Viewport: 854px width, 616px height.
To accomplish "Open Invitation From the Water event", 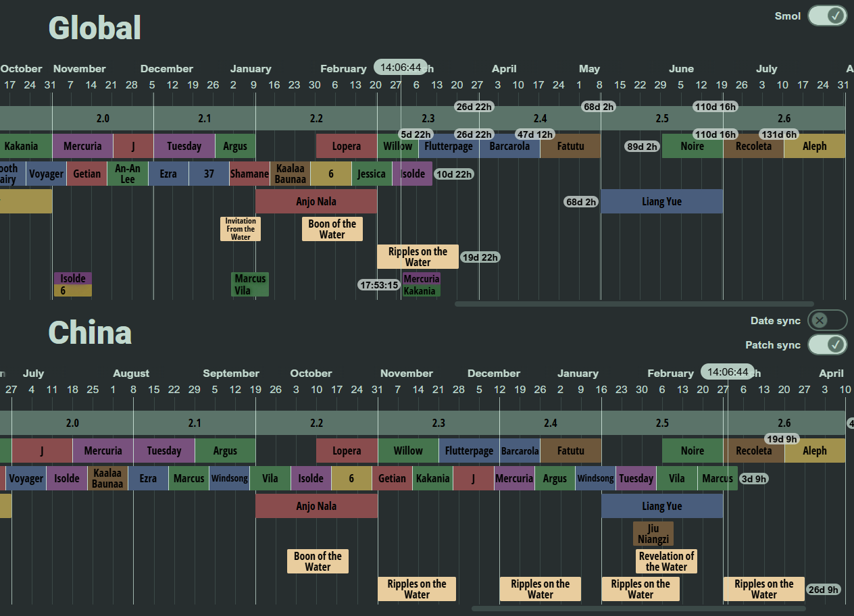I will tap(241, 229).
